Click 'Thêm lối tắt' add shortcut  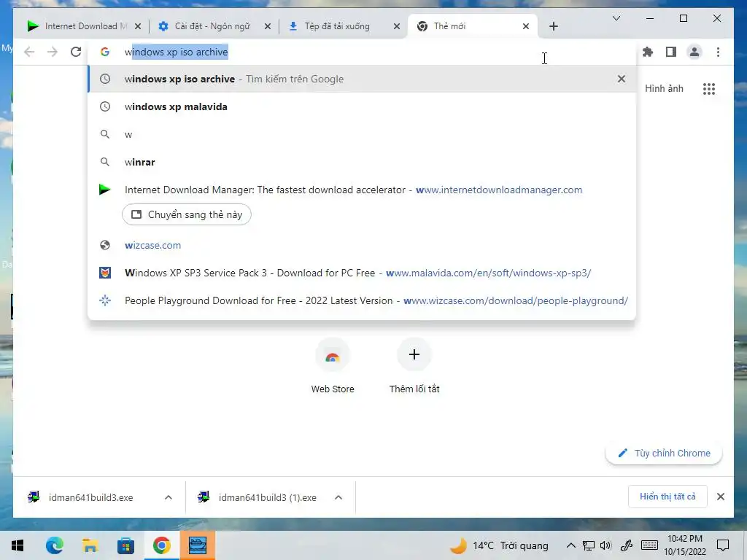(414, 366)
